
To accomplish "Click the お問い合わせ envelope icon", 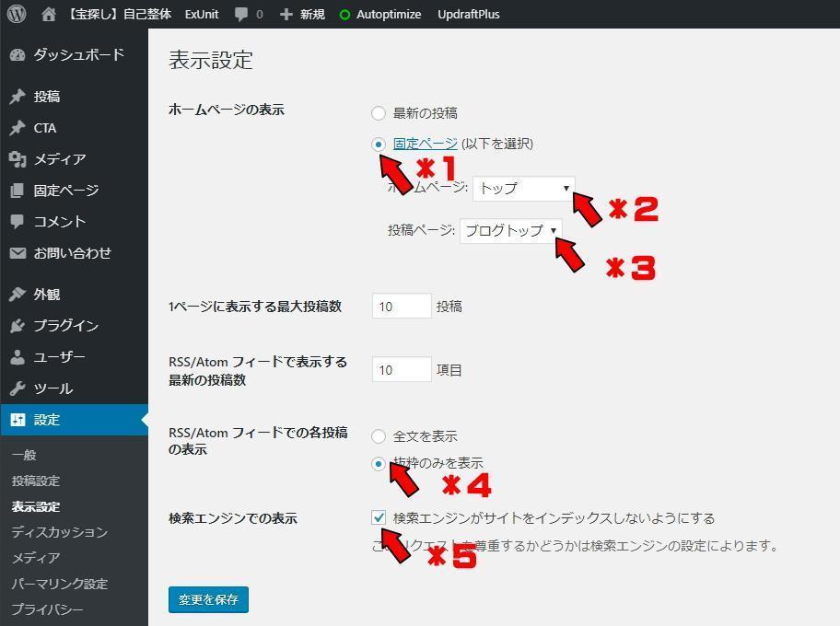I will pos(17,253).
